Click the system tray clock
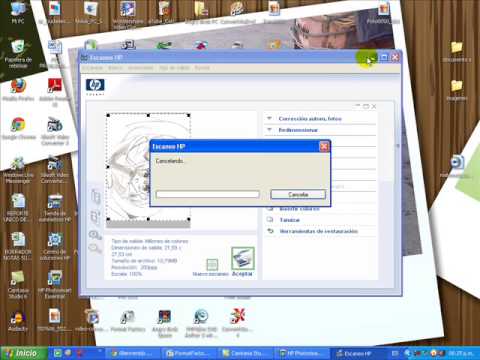This screenshot has width=480, height=360. tap(461, 353)
